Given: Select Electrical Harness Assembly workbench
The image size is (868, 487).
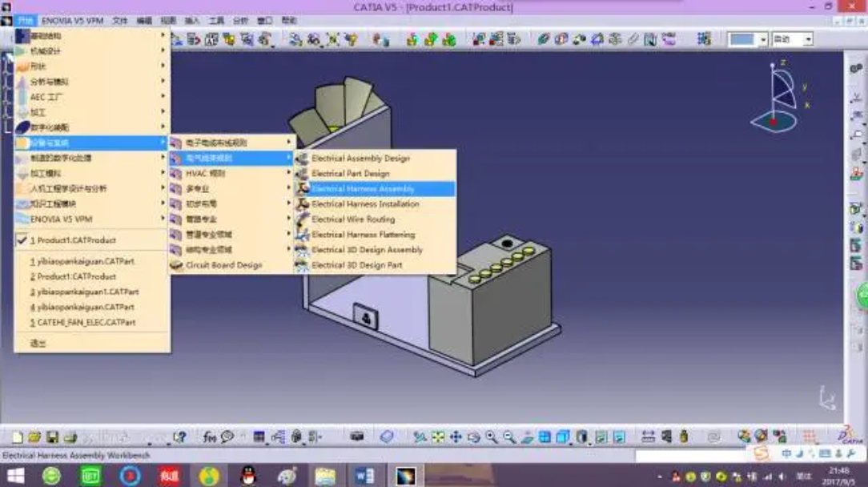Looking at the screenshot, I should click(363, 189).
